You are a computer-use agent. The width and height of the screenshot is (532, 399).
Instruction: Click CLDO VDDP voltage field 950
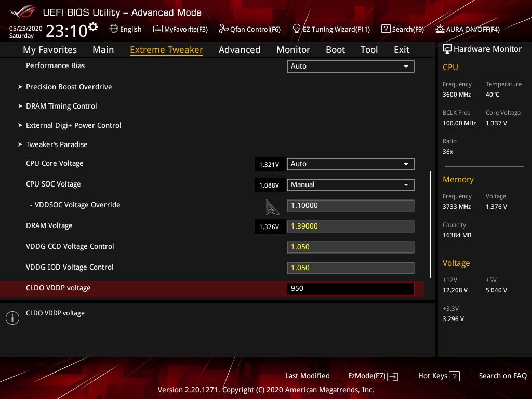coord(350,289)
